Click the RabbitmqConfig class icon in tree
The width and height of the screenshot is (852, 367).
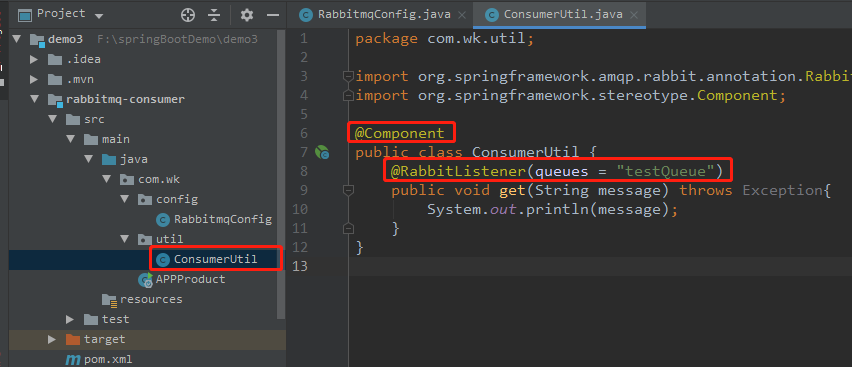pos(162,220)
